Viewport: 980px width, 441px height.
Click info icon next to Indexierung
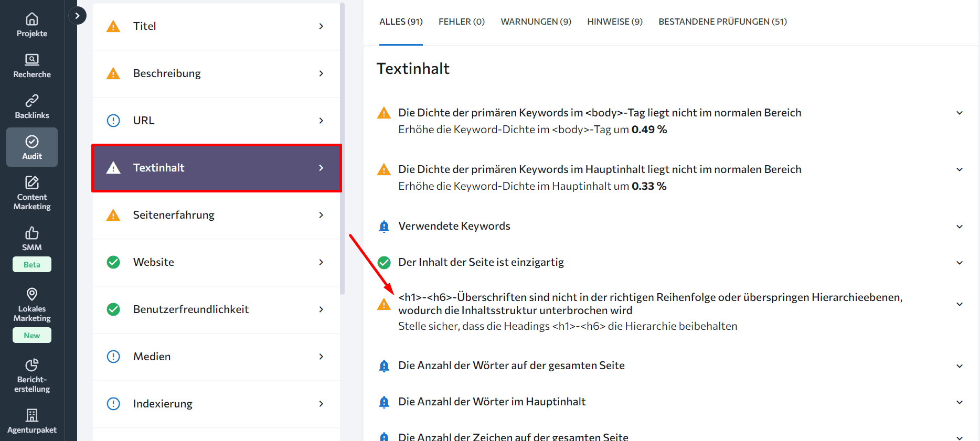point(113,404)
